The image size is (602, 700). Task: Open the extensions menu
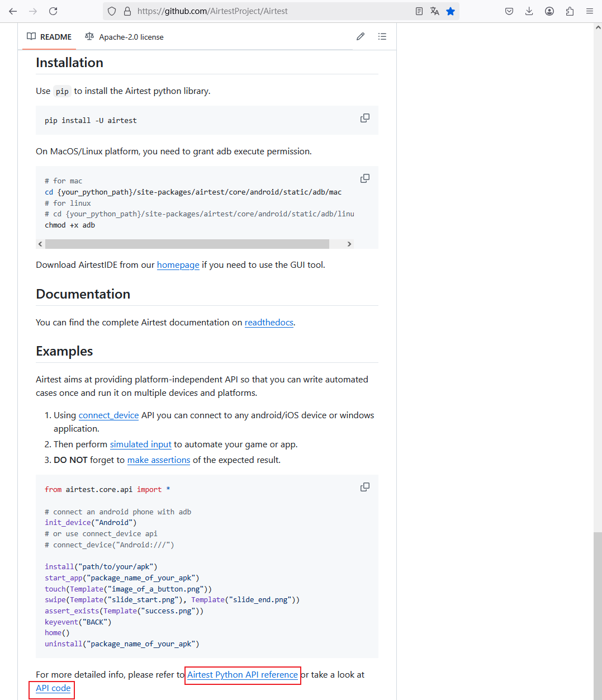(x=570, y=11)
